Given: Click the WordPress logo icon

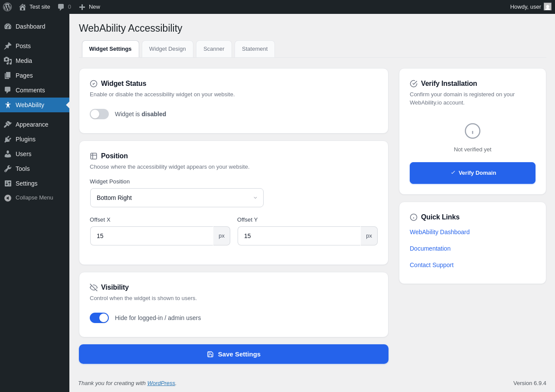Looking at the screenshot, I should tap(7, 7).
